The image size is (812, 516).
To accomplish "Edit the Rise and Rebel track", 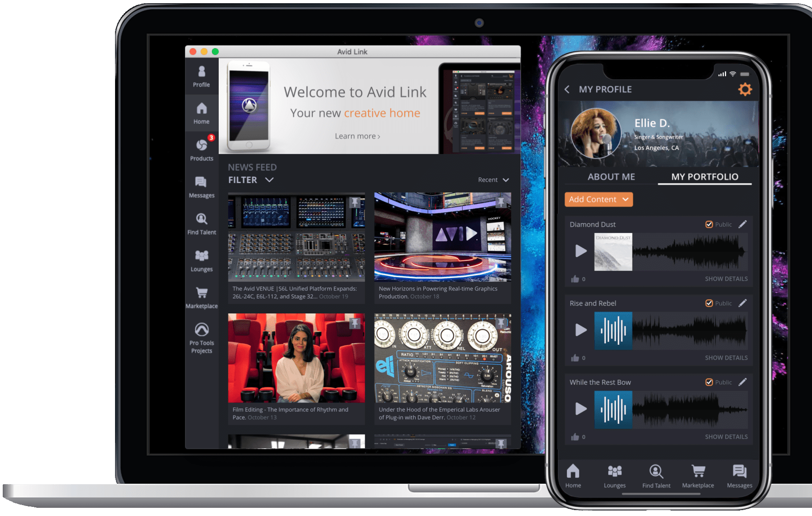I will point(742,303).
